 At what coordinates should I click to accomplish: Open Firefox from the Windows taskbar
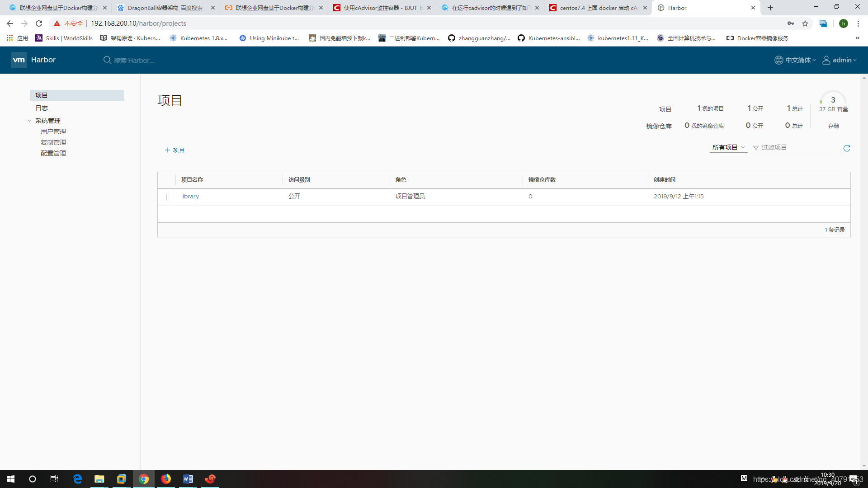point(166,479)
